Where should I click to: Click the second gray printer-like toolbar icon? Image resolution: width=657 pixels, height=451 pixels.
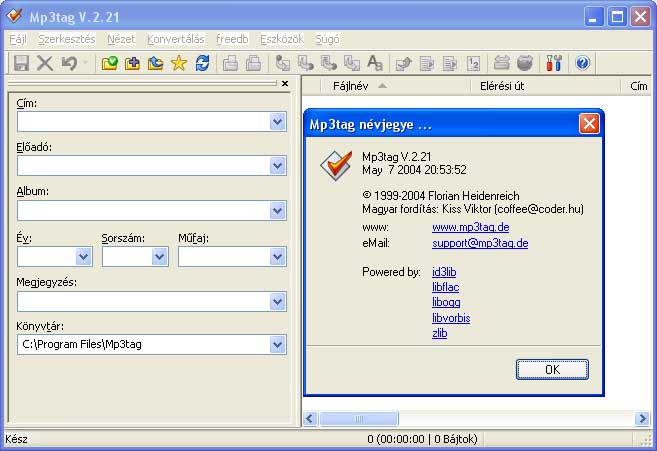pyautogui.click(x=253, y=63)
